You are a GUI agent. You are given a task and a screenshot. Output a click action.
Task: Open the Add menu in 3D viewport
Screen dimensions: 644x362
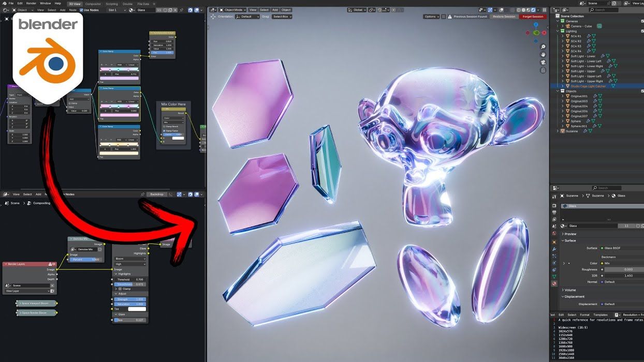tap(275, 10)
